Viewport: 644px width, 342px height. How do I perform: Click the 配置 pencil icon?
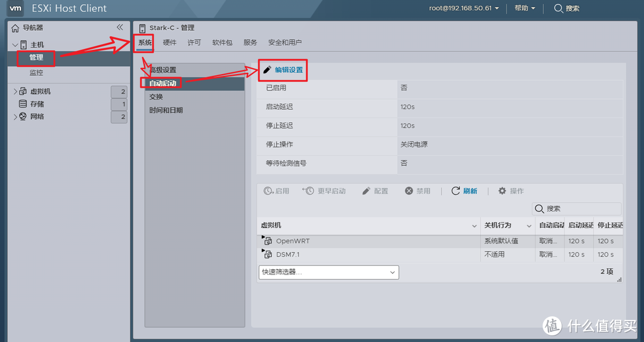coord(366,191)
